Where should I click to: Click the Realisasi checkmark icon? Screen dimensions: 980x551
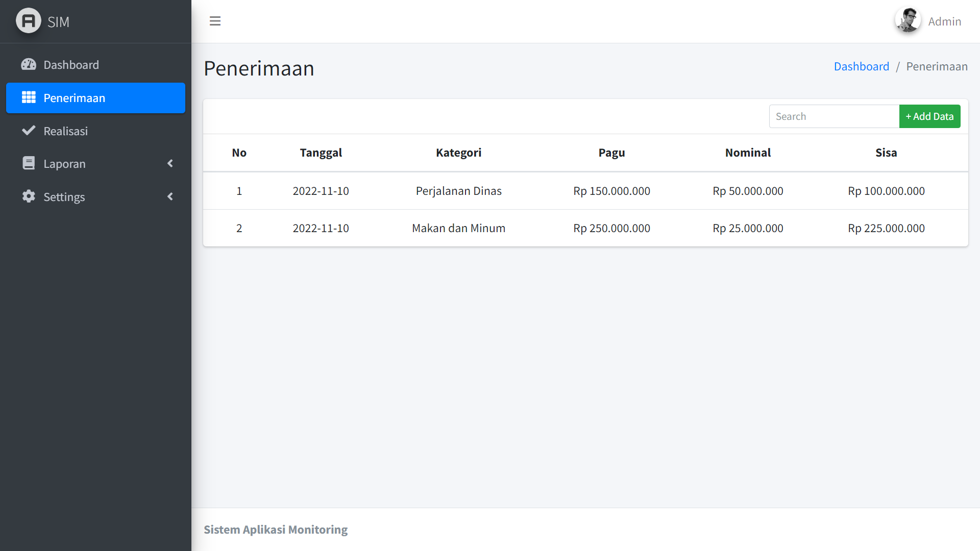pyautogui.click(x=29, y=131)
